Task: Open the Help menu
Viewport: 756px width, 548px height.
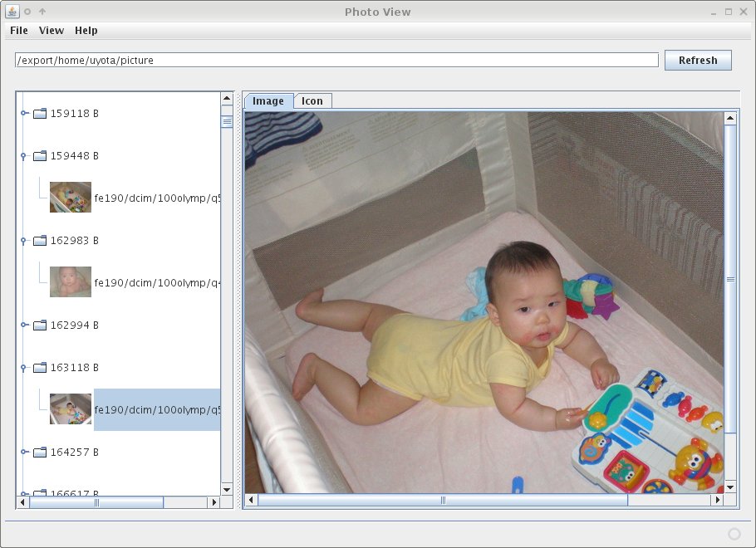Action: tap(86, 31)
